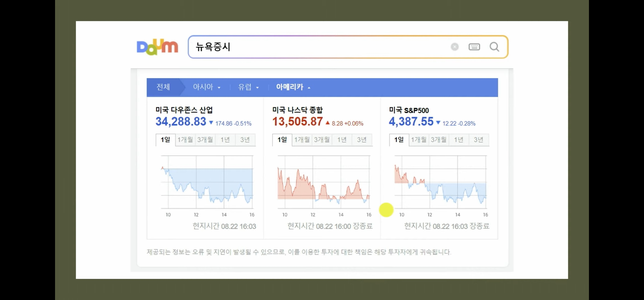Expand the 아시아 dropdown
644x300 pixels.
(207, 87)
